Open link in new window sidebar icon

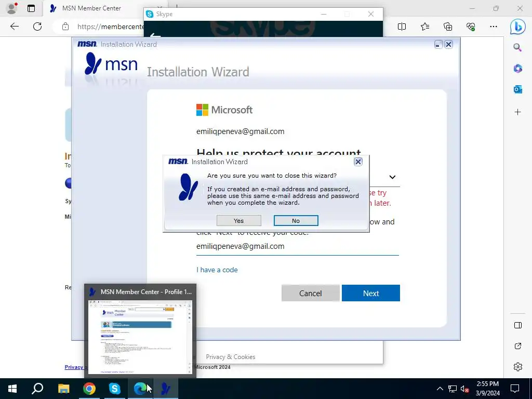click(518, 346)
